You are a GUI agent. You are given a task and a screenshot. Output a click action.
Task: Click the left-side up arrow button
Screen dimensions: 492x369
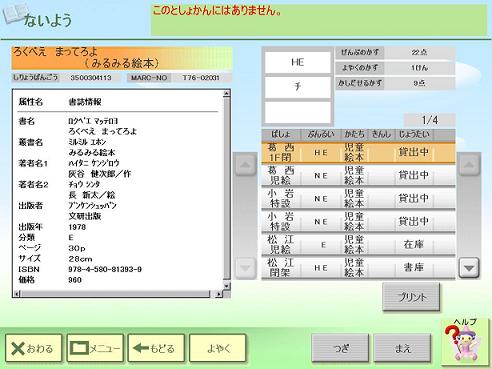click(245, 165)
